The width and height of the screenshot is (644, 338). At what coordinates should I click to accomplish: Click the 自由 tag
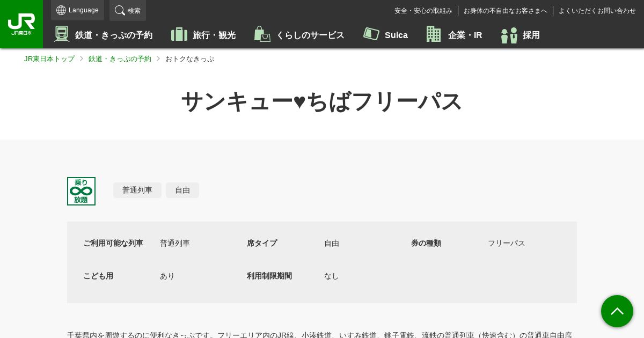point(182,190)
